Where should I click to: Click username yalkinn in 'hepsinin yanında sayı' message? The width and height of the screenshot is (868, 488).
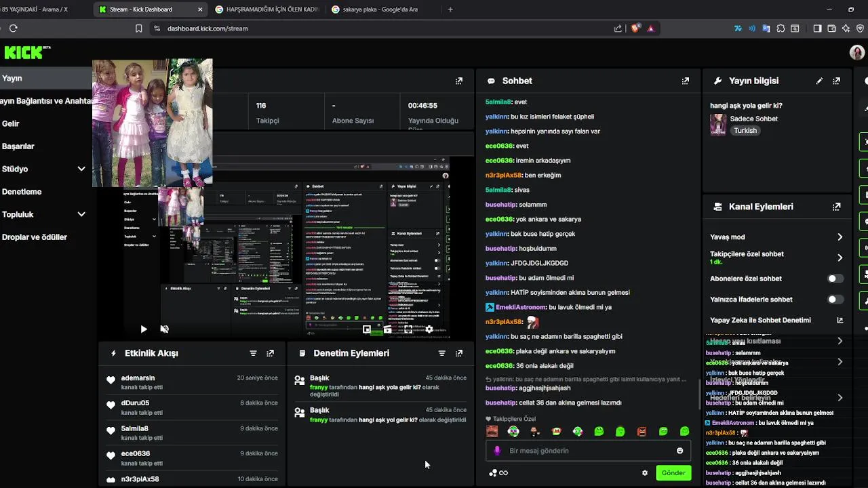coord(496,131)
